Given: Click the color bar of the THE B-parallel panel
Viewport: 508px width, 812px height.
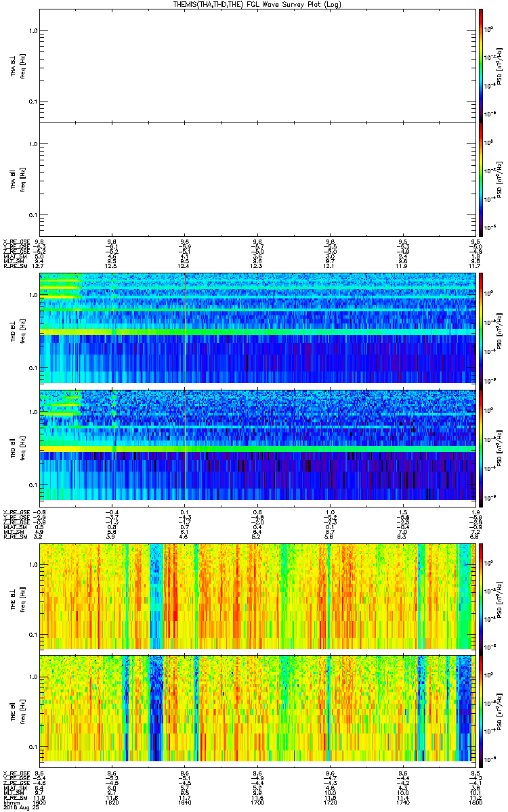Looking at the screenshot, I should point(481,711).
